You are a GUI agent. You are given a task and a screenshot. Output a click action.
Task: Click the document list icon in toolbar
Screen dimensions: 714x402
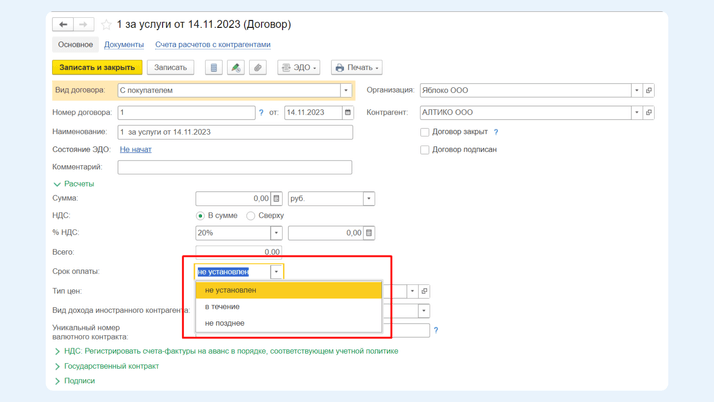(213, 68)
